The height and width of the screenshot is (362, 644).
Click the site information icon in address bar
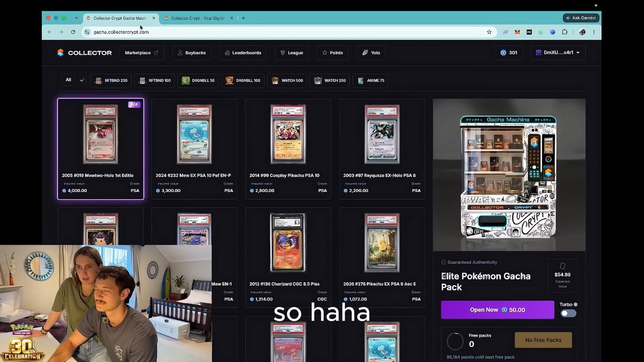click(87, 32)
